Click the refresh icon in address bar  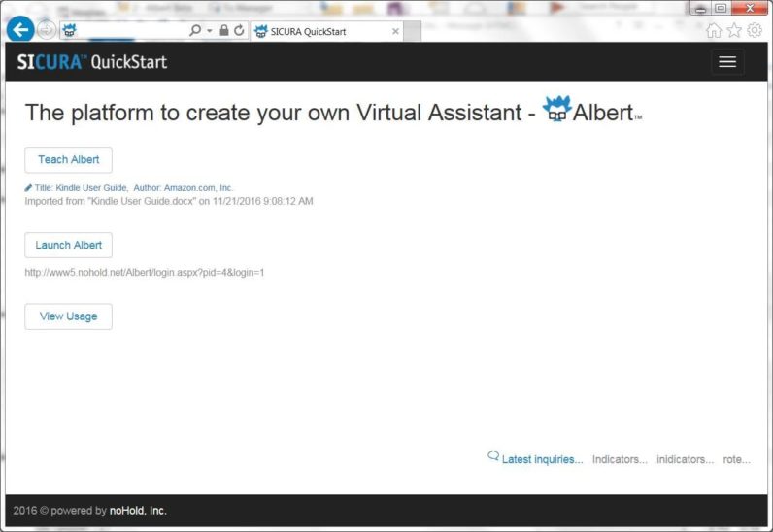click(x=239, y=31)
